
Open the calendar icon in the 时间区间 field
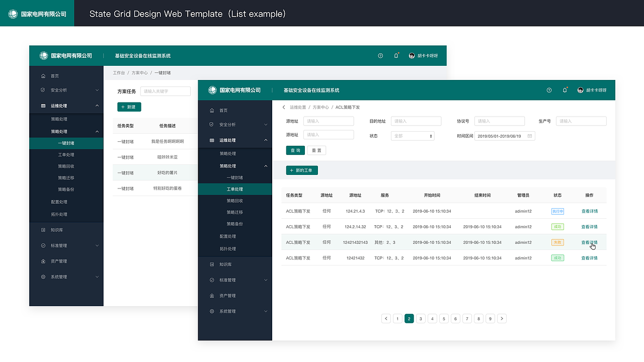click(530, 136)
